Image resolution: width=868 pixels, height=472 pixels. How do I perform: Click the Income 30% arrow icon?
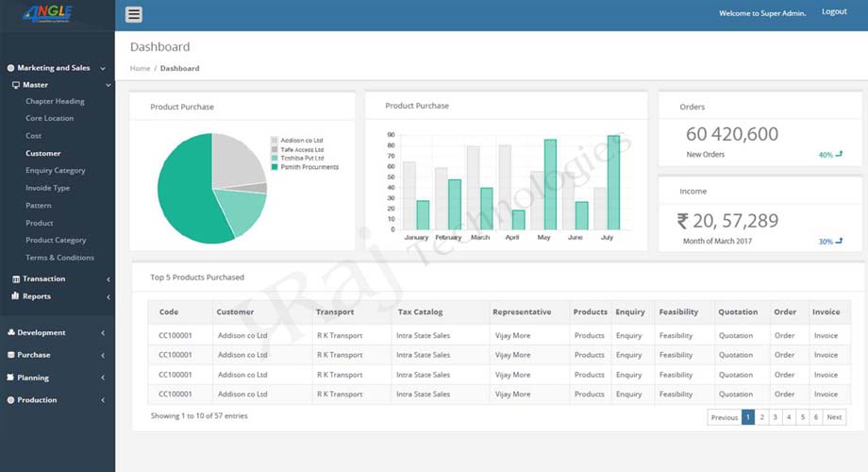click(x=839, y=241)
